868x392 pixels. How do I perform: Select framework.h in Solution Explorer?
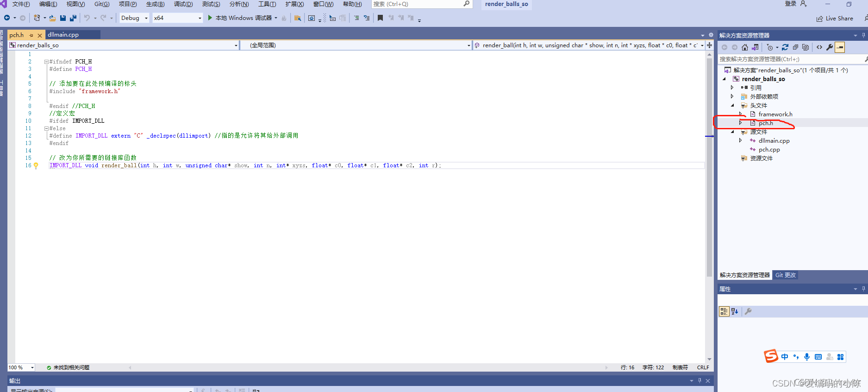point(775,114)
